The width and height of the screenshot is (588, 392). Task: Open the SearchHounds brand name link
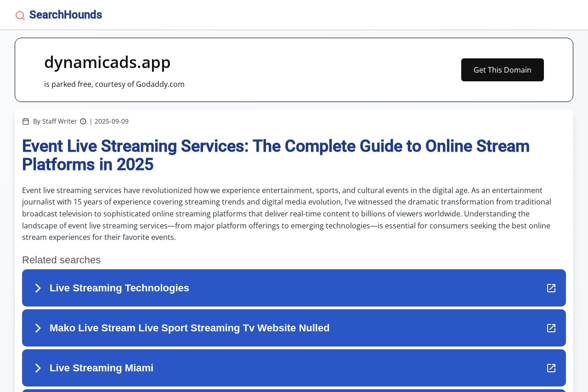[65, 15]
